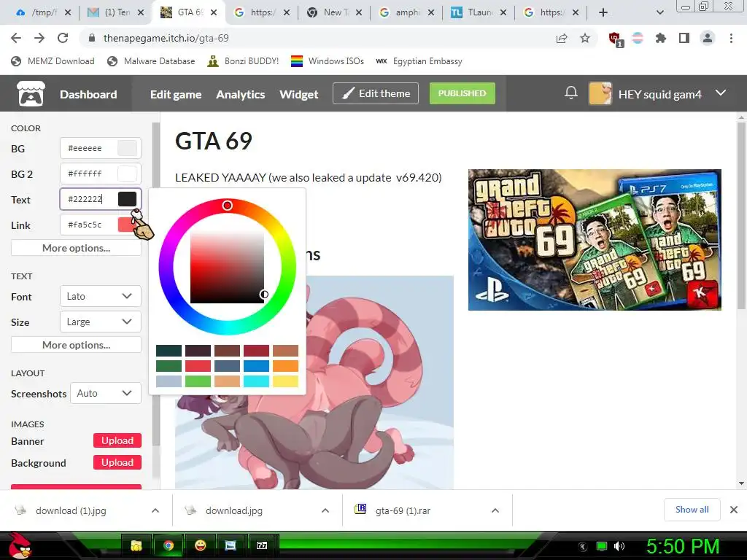Open new tab with plus button
Image resolution: width=747 pixels, height=560 pixels.
603,12
